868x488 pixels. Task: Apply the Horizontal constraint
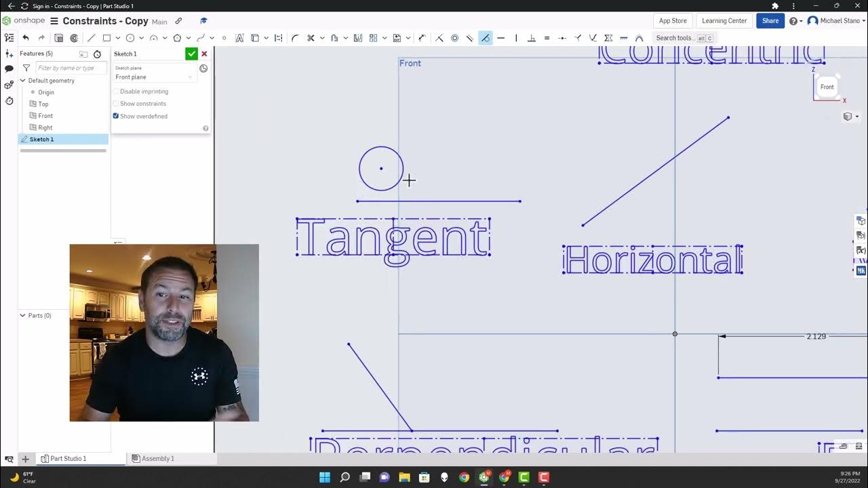[501, 38]
